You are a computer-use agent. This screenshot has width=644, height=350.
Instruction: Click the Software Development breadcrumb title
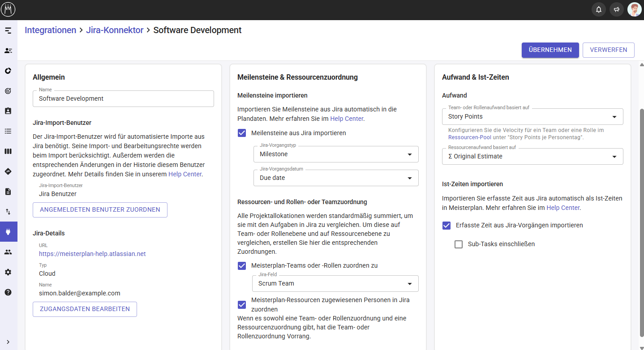point(197,30)
